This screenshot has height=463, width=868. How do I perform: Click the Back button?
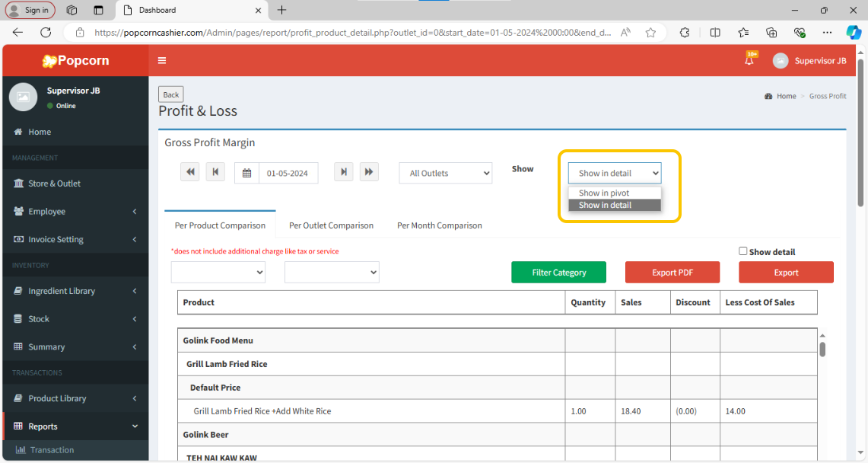tap(171, 94)
